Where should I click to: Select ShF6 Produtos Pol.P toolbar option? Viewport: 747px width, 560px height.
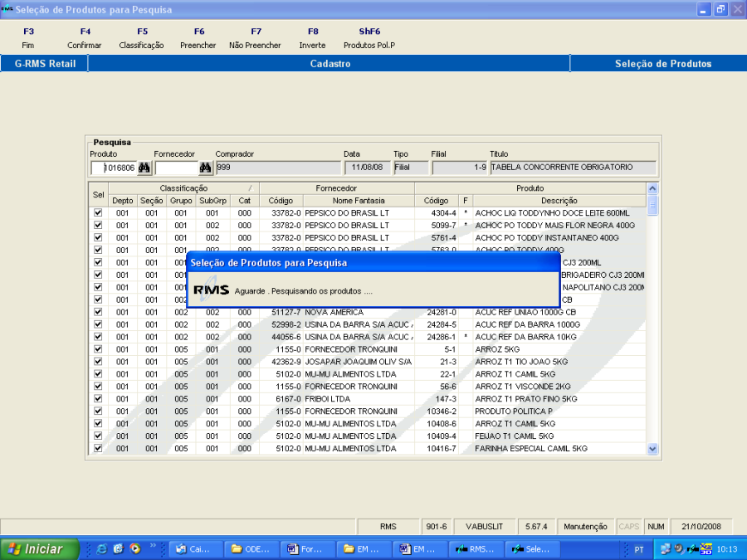pos(369,38)
